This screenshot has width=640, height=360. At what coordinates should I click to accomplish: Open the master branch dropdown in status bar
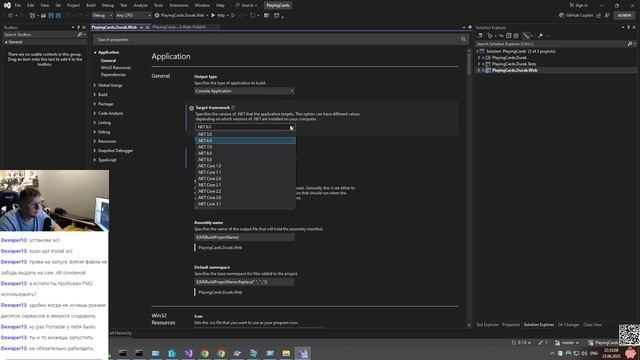(x=567, y=343)
